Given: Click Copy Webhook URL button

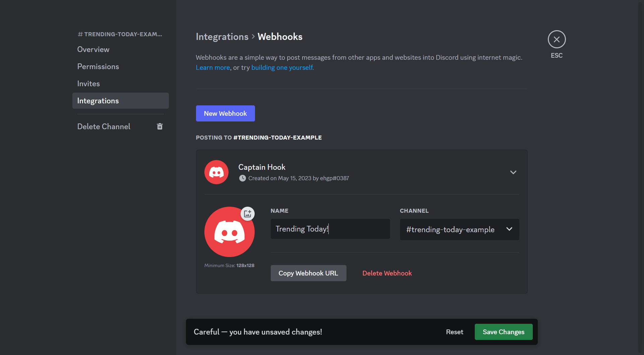Looking at the screenshot, I should (308, 273).
